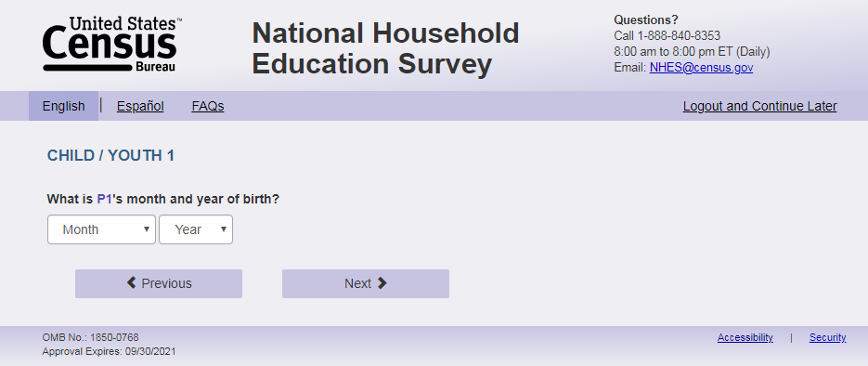The image size is (868, 366).
Task: Click the NHES@census.gov email link
Action: pos(701,68)
